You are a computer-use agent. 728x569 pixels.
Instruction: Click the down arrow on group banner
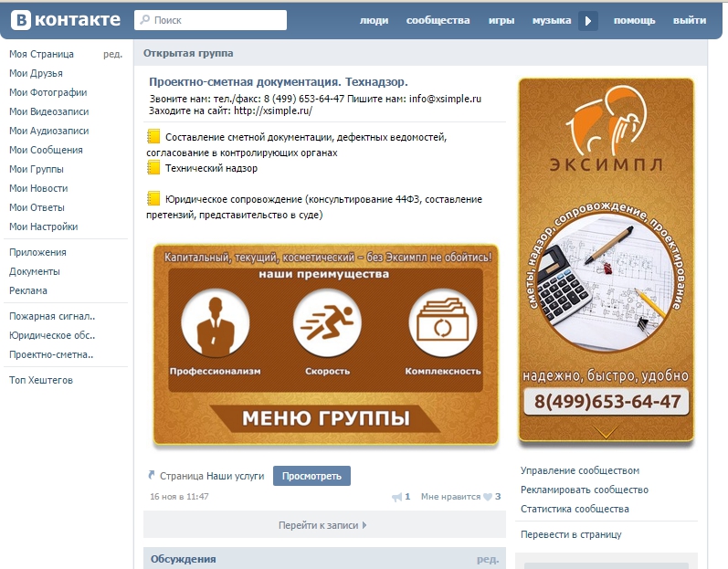[606, 432]
